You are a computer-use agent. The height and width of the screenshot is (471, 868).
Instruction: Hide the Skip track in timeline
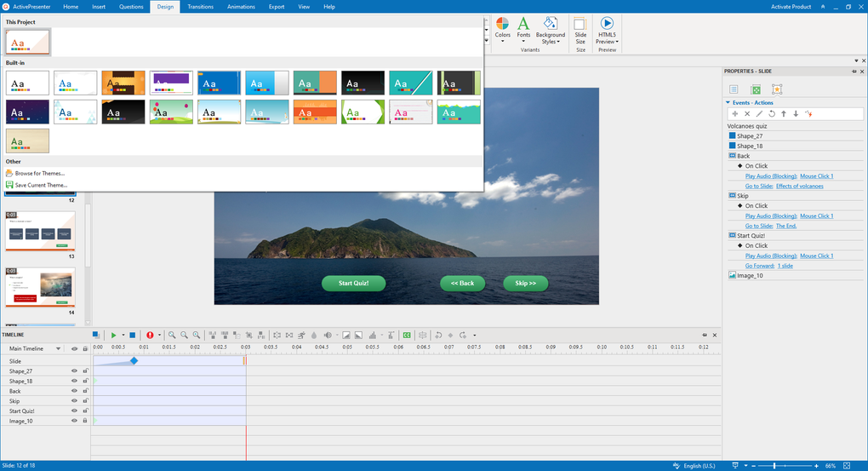[74, 401]
